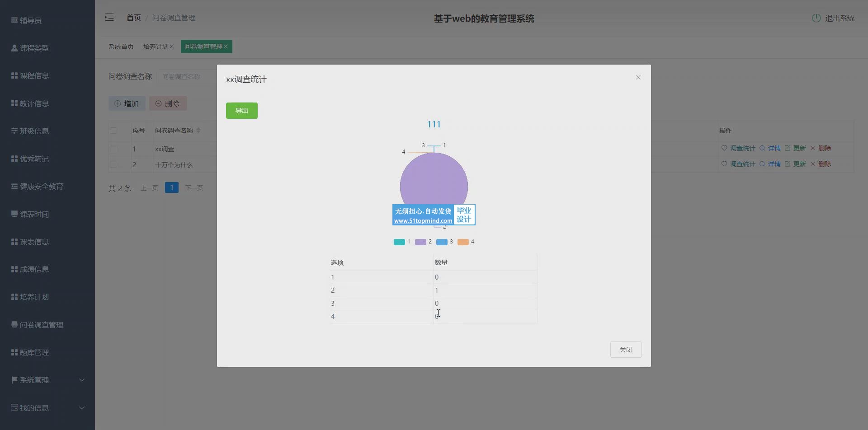This screenshot has height=430, width=868.
Task: Click the 删除 delete button in toolbar
Action: point(168,103)
